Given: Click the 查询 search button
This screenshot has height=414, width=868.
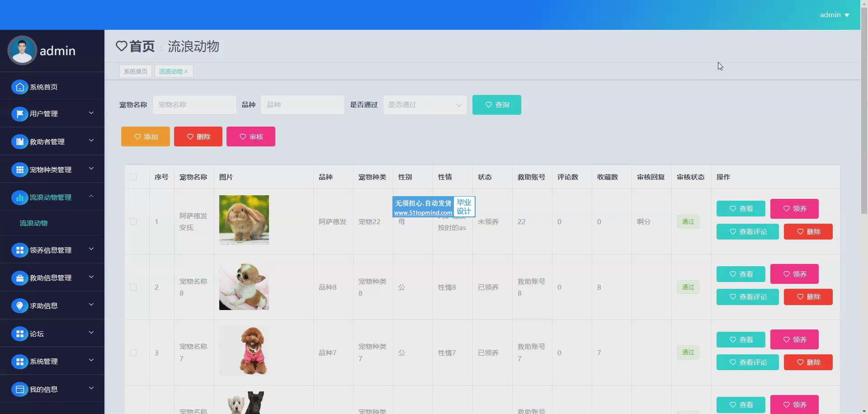Looking at the screenshot, I should (x=496, y=105).
